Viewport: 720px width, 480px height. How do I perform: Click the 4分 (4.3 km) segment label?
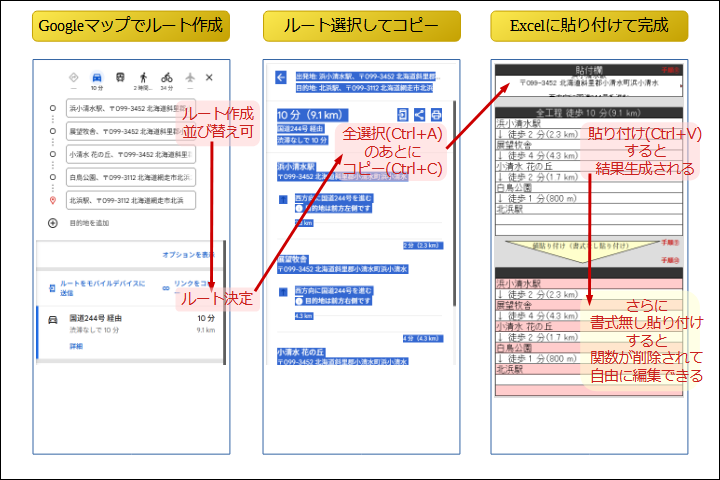pyautogui.click(x=423, y=339)
